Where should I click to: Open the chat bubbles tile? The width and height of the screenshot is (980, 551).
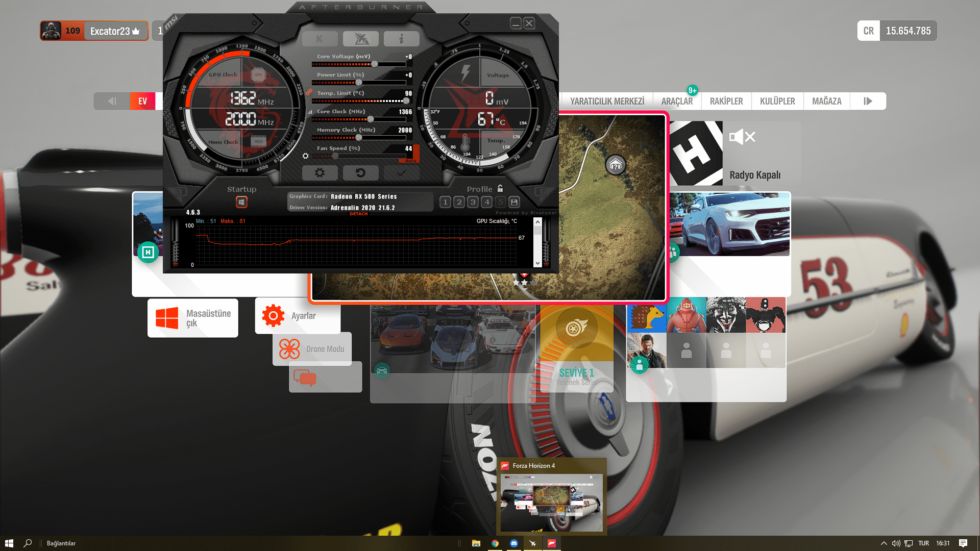pyautogui.click(x=325, y=377)
